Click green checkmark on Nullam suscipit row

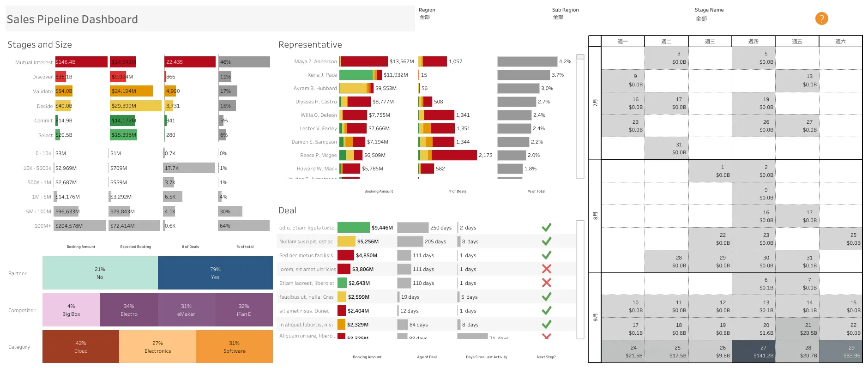[547, 241]
